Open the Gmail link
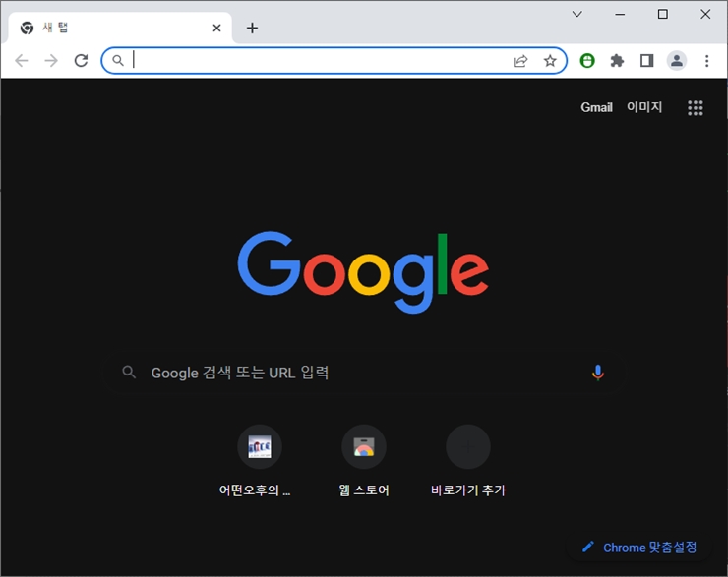This screenshot has width=728, height=577. coord(596,107)
